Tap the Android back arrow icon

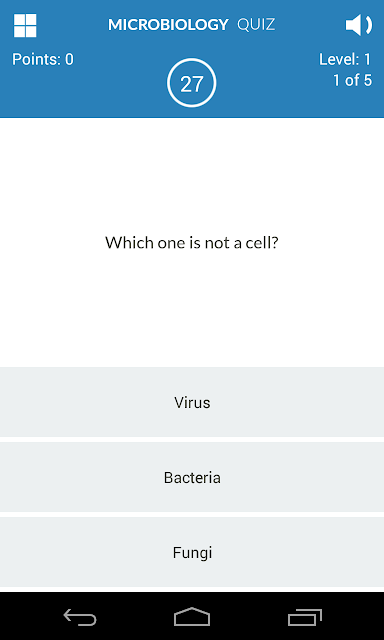pyautogui.click(x=80, y=617)
